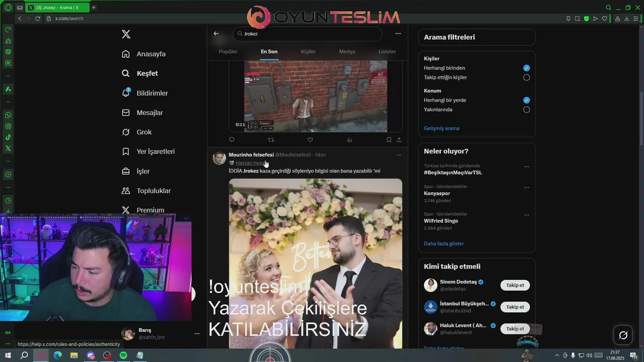This screenshot has height=362, width=644.
Task: Like the video tweet with heart icon
Action: click(310, 140)
